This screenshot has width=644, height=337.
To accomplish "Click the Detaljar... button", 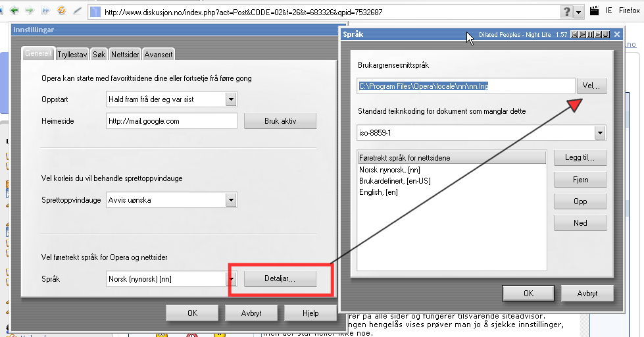I will (x=280, y=278).
